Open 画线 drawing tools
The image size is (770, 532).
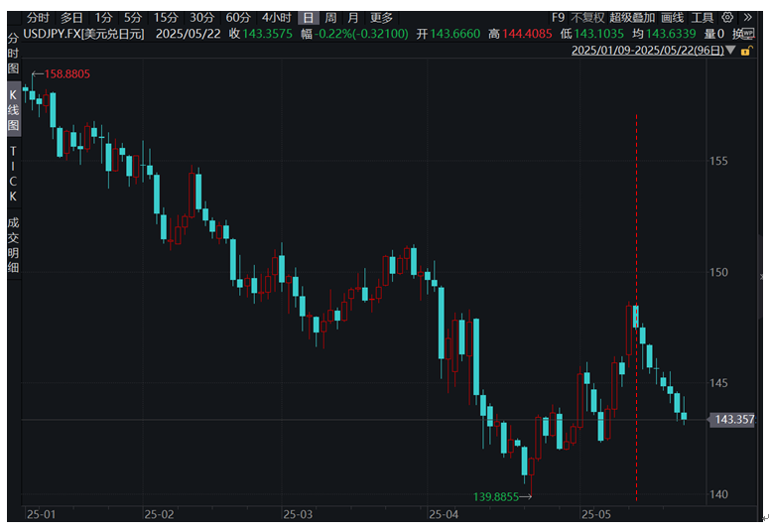pyautogui.click(x=673, y=18)
